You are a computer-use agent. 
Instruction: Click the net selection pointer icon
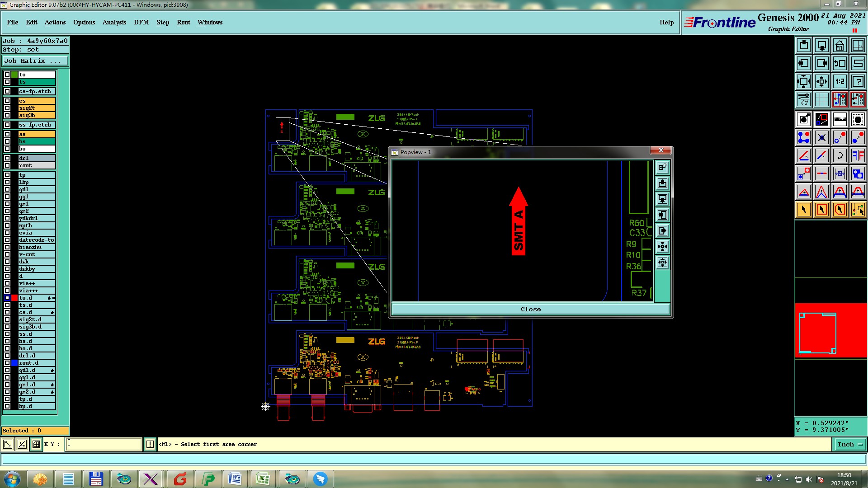pos(858,210)
